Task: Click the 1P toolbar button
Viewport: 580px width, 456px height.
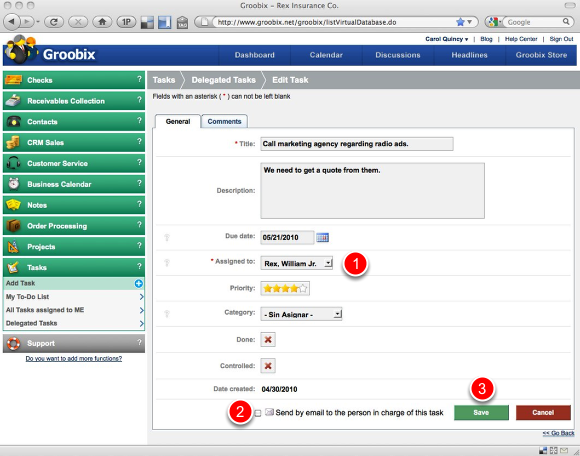Action: [126, 22]
